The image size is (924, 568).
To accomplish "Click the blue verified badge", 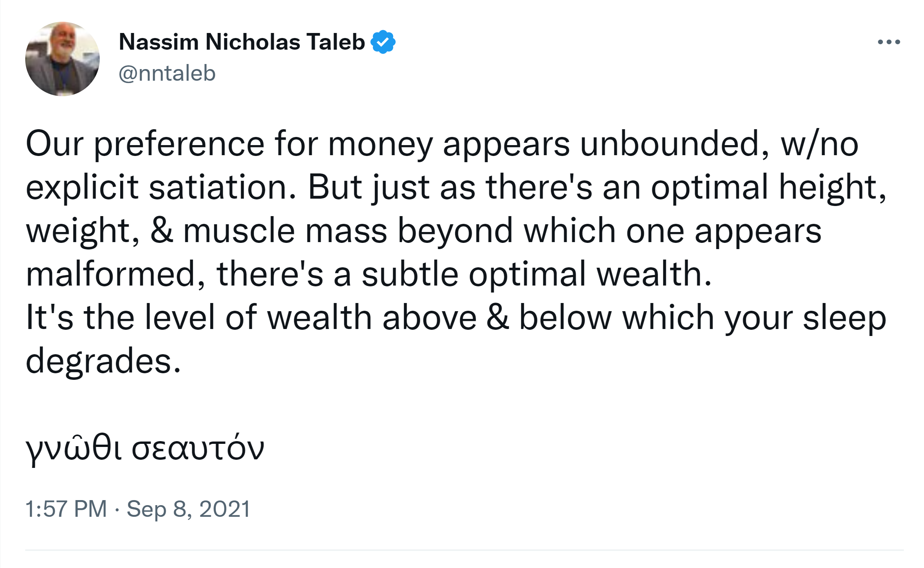I will 383,42.
